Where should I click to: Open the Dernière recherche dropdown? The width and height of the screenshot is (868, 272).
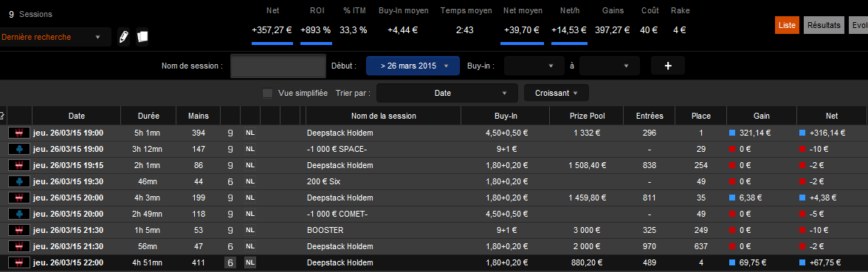pos(55,37)
